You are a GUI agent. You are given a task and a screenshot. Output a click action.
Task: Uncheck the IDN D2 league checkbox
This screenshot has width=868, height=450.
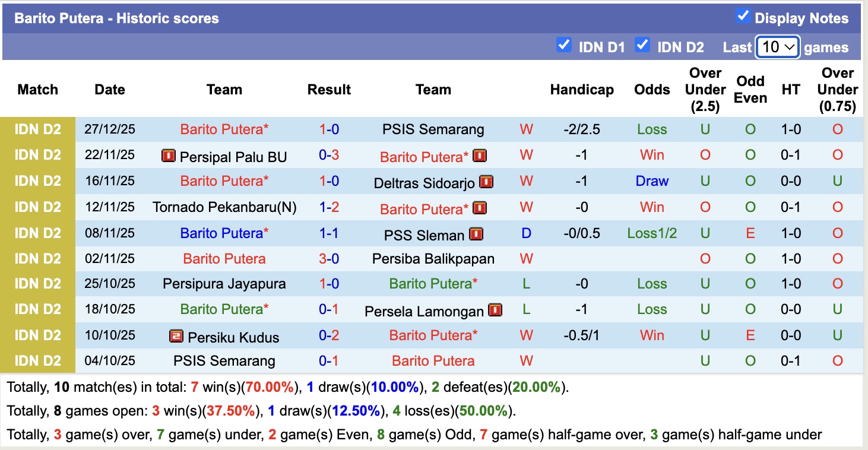(x=642, y=45)
